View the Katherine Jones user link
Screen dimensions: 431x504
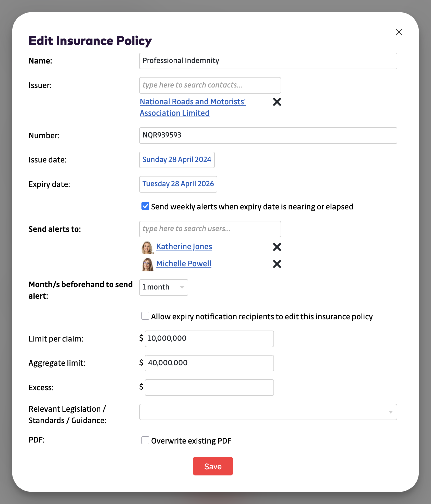(184, 246)
